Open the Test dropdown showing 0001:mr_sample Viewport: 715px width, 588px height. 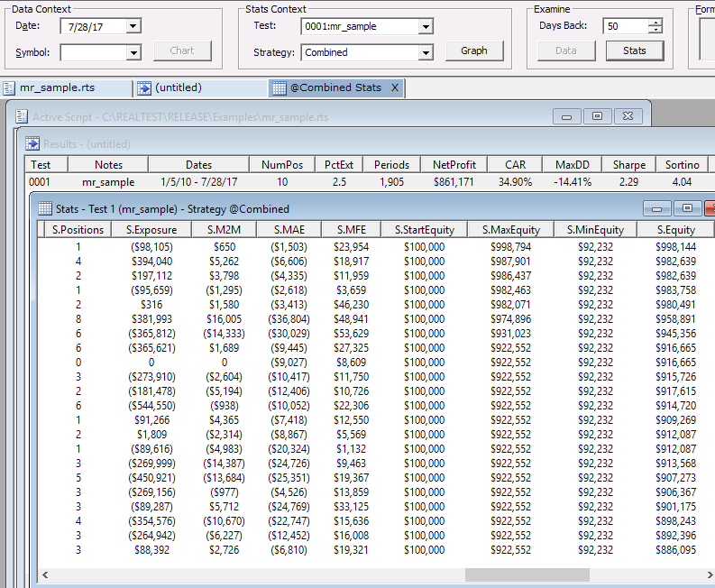coord(426,26)
